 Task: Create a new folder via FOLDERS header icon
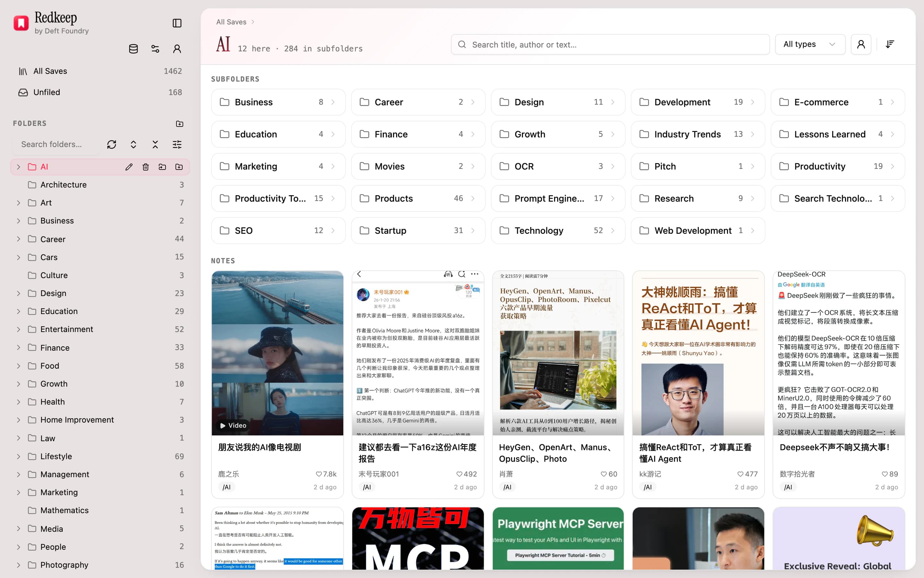coord(179,124)
